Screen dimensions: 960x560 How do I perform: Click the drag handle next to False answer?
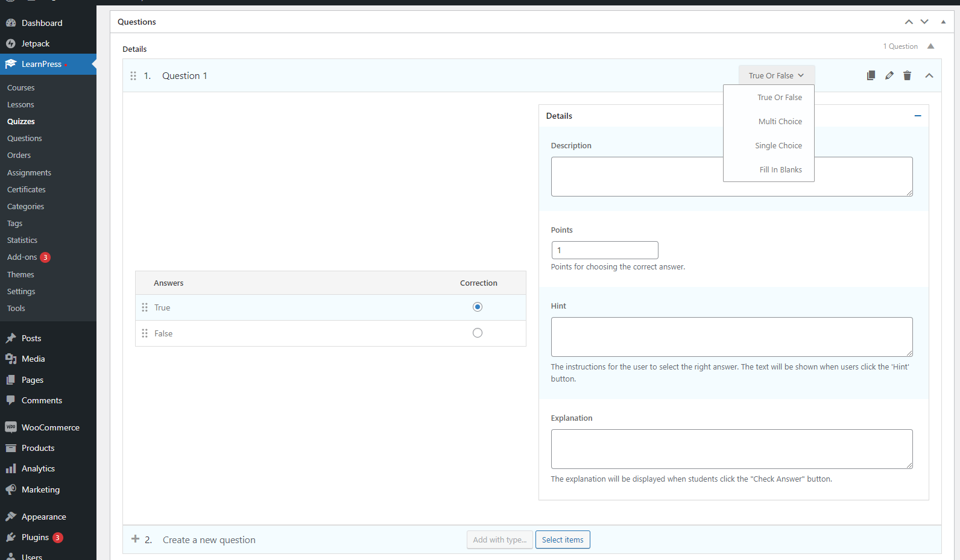point(145,333)
